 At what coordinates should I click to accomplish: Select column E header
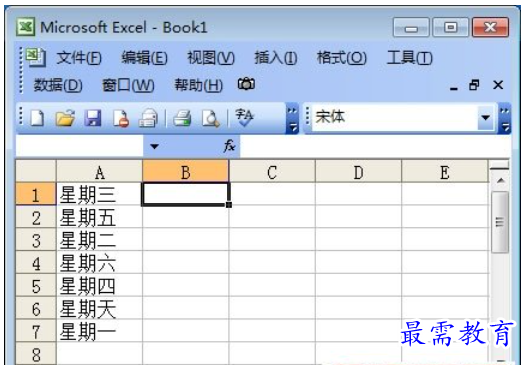(445, 172)
